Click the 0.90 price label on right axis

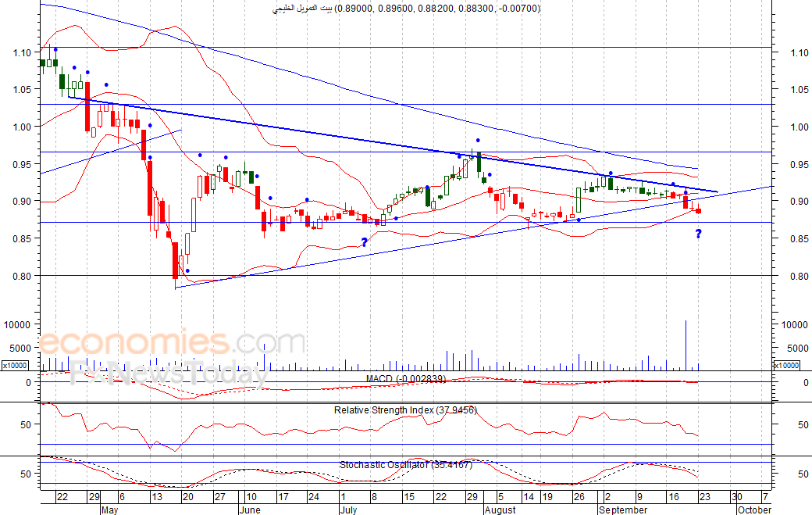(800, 201)
